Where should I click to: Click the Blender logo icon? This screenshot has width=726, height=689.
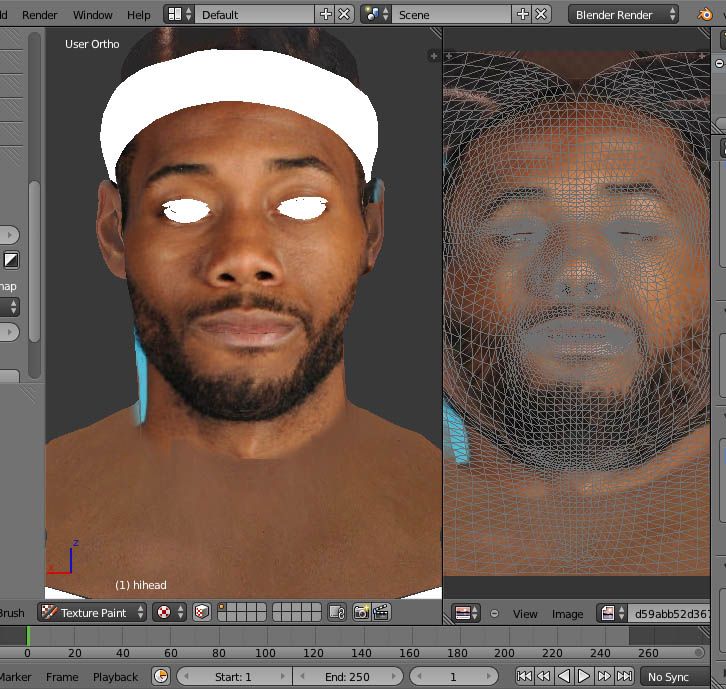(706, 14)
